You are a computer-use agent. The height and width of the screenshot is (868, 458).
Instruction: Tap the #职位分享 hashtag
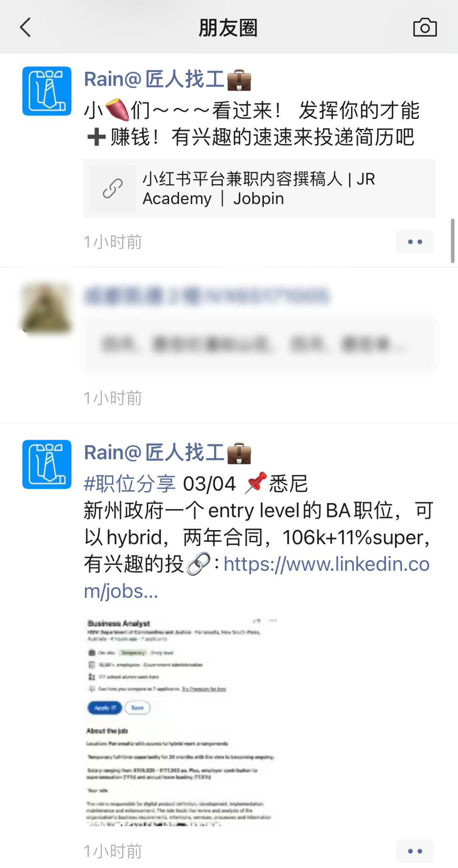[x=130, y=484]
